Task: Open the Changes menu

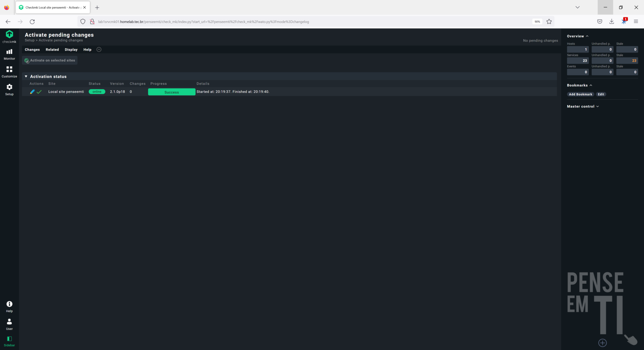Action: click(x=32, y=49)
